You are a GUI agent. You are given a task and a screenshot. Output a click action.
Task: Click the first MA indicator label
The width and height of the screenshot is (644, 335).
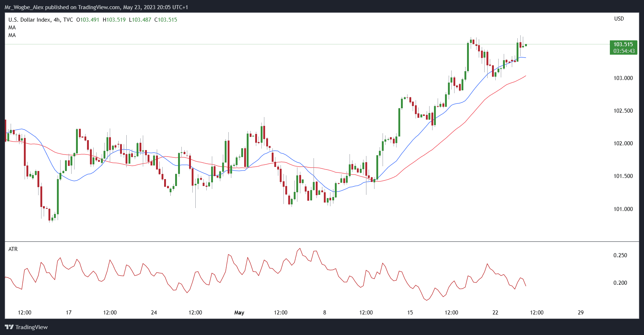click(12, 28)
